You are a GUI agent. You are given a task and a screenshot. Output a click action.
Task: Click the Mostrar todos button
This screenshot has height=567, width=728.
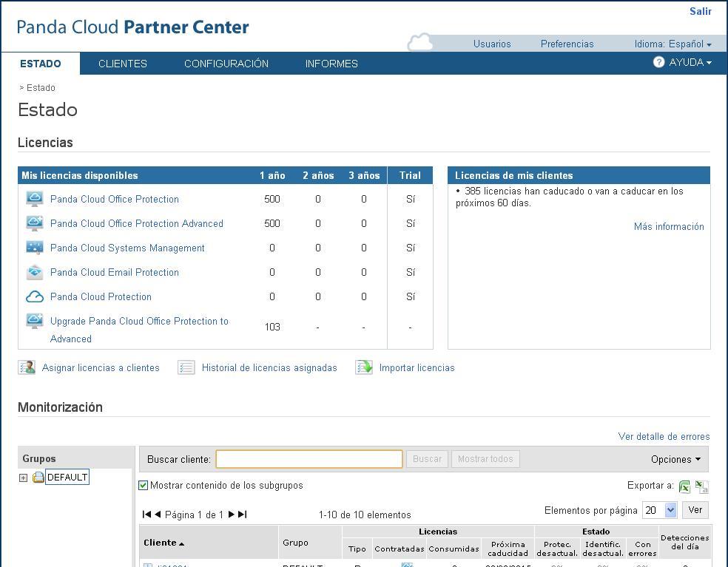tap(485, 459)
